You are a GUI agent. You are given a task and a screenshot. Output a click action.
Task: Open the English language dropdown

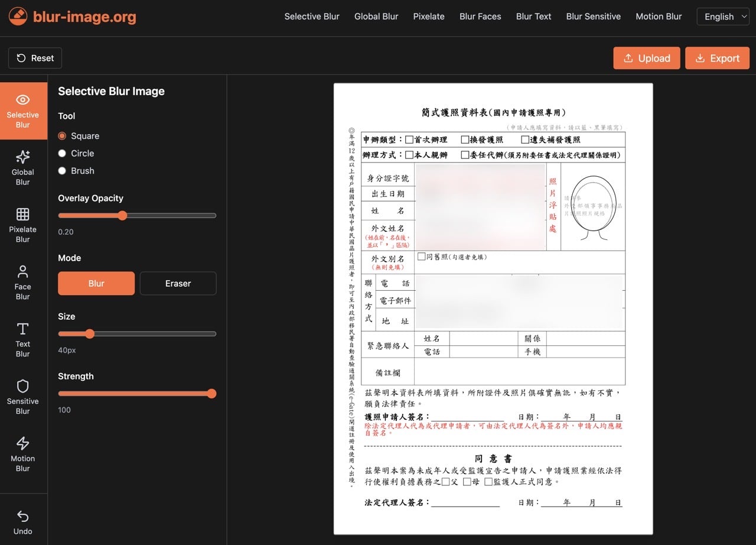[723, 17]
